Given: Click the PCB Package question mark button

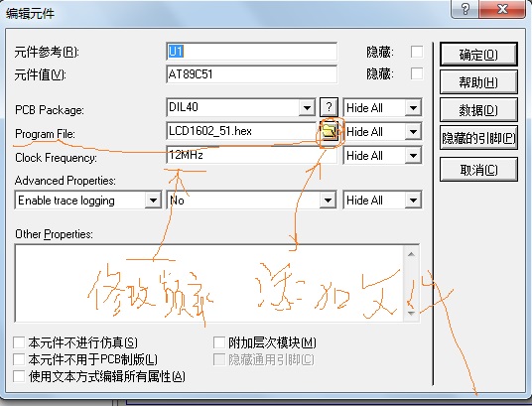Looking at the screenshot, I should point(329,107).
